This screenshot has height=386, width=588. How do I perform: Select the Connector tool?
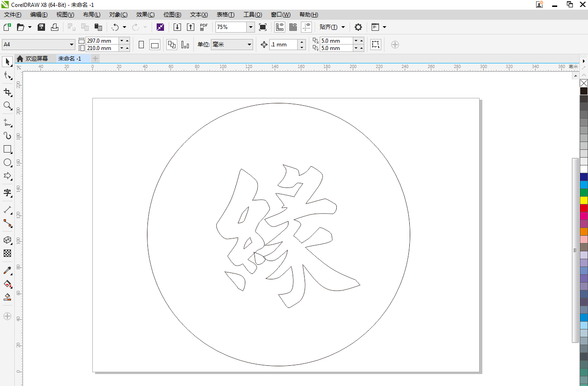click(7, 223)
